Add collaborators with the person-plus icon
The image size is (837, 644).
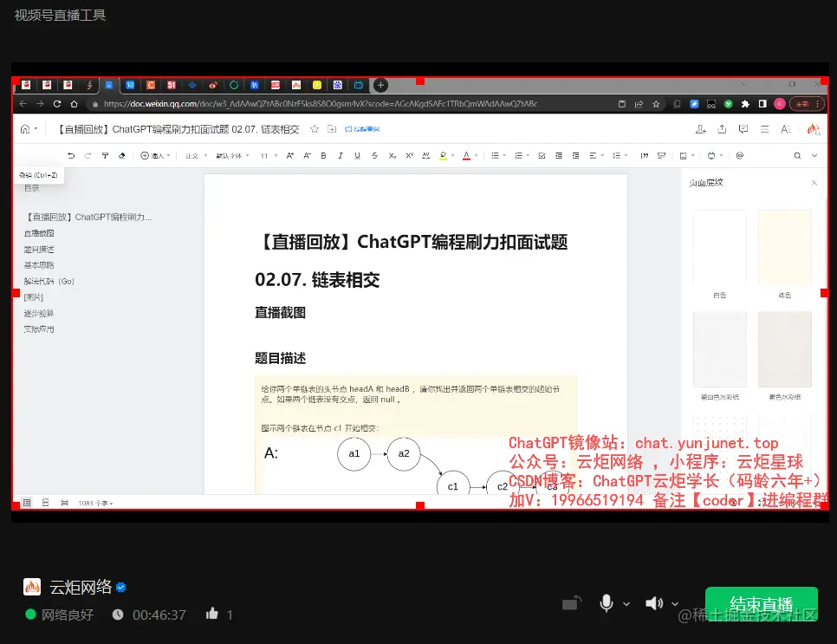click(x=701, y=128)
